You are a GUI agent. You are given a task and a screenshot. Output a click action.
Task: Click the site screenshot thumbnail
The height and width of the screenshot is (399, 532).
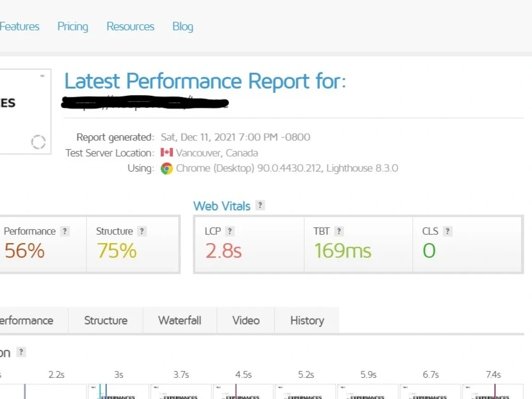[x=25, y=111]
